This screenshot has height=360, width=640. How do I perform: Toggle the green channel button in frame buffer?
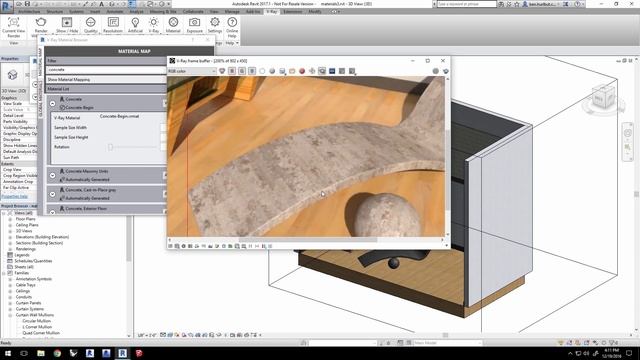(x=242, y=71)
